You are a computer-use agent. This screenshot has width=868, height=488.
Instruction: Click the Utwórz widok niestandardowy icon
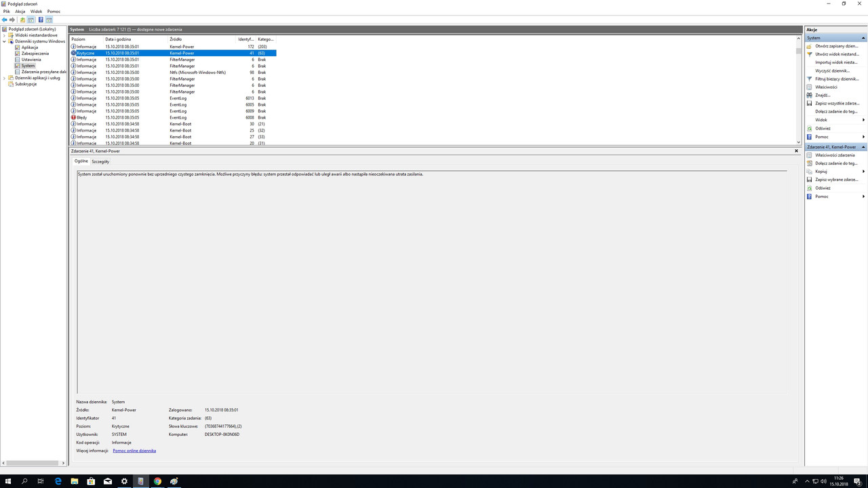tap(809, 54)
